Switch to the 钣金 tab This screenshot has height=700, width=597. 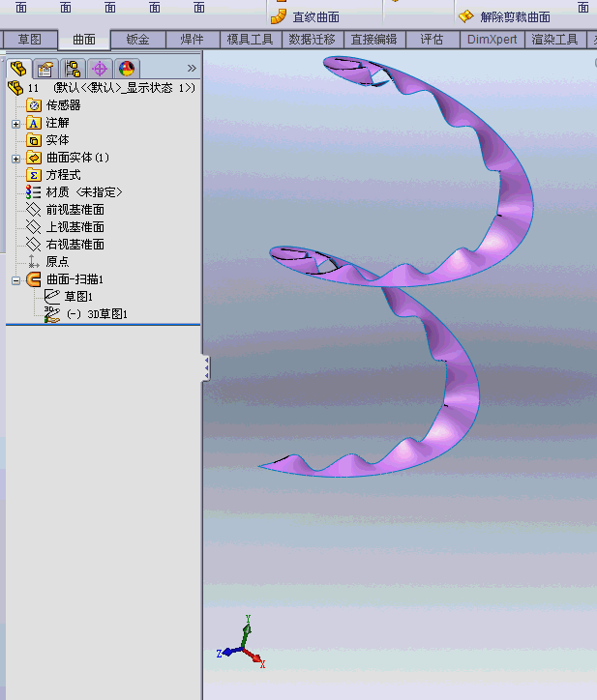tap(137, 40)
